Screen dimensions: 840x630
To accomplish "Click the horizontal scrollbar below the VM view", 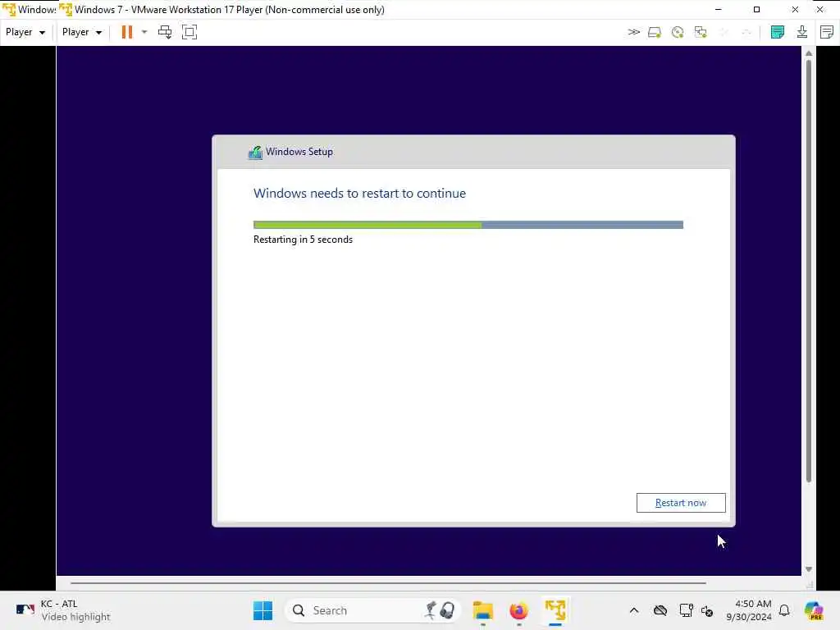I will 388,583.
